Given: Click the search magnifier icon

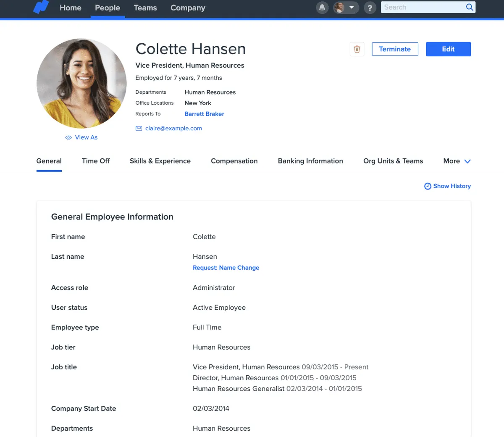Looking at the screenshot, I should coord(470,7).
